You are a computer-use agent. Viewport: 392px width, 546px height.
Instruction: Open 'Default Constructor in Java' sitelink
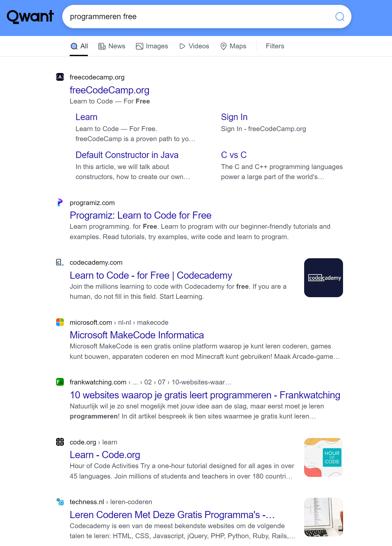point(127,155)
